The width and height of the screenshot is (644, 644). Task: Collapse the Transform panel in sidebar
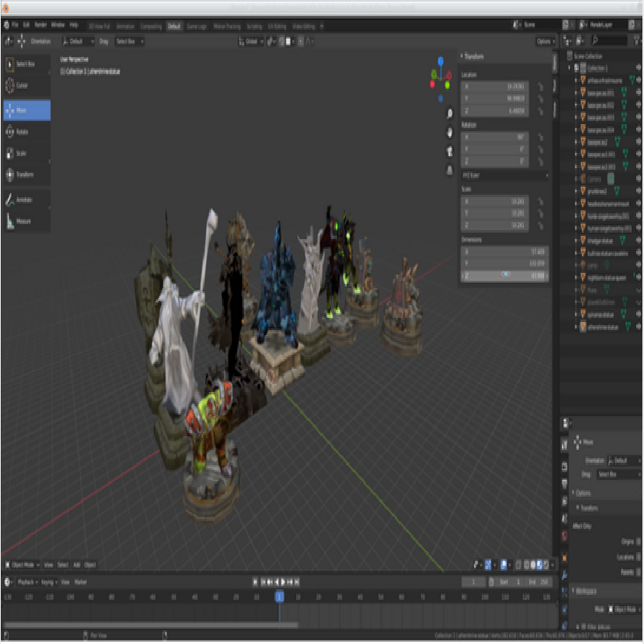point(473,56)
